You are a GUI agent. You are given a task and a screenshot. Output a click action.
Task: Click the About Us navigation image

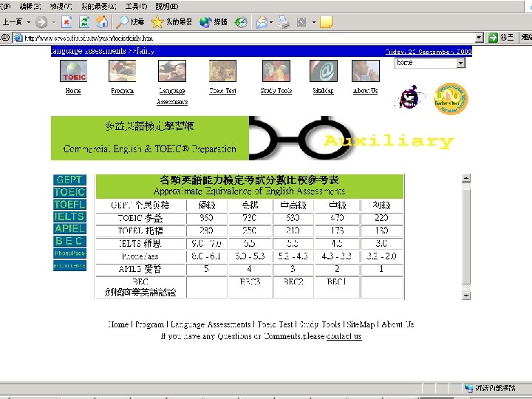[x=366, y=71]
